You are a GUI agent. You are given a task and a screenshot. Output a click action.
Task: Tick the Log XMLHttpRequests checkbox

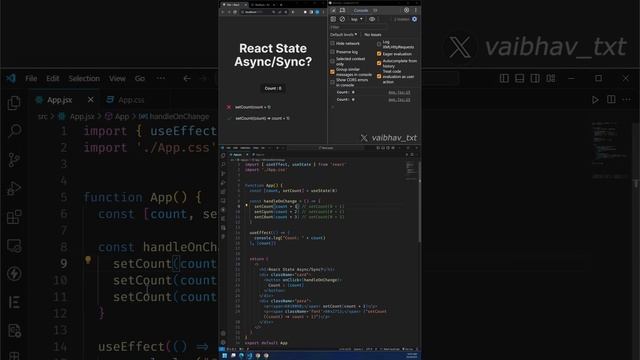(379, 44)
